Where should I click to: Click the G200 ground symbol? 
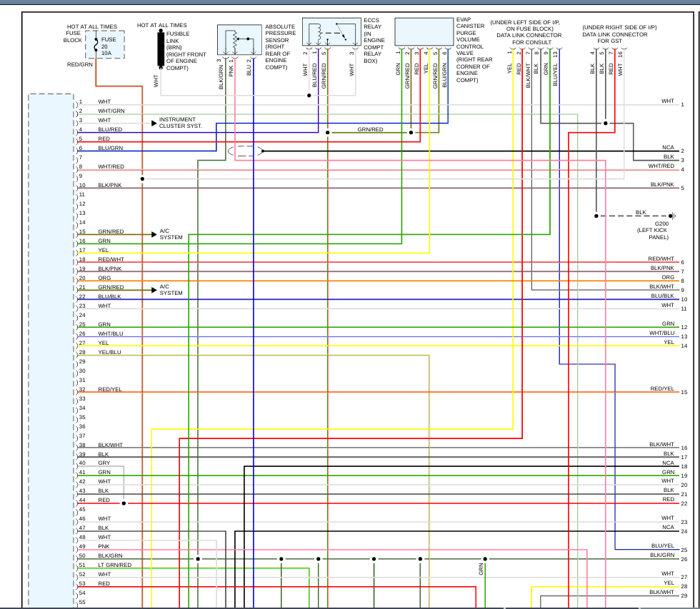(673, 216)
